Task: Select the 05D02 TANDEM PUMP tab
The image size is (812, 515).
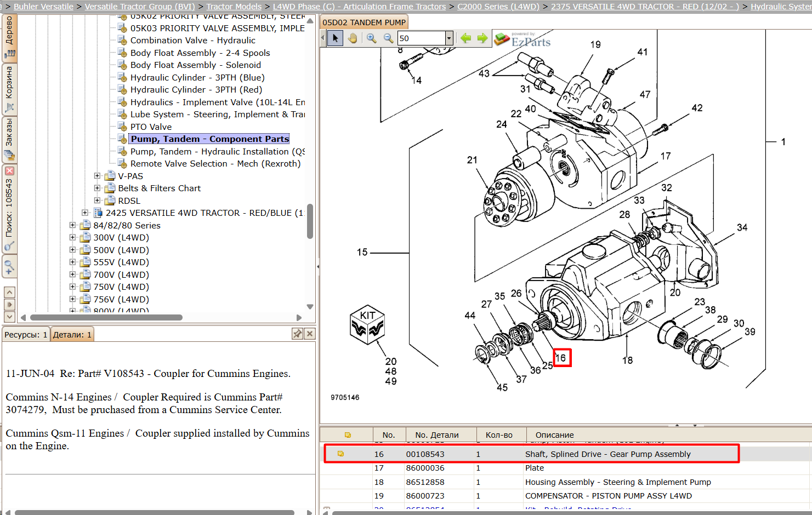Action: [x=364, y=22]
